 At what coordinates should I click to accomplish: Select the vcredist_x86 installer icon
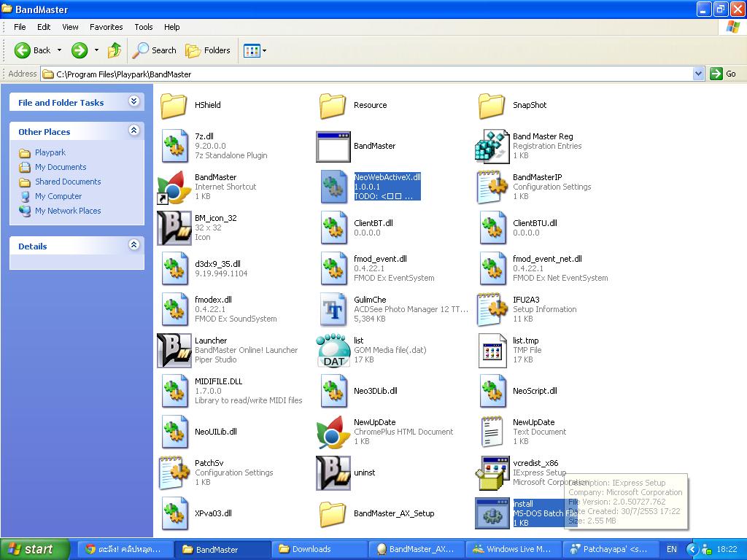coord(492,472)
